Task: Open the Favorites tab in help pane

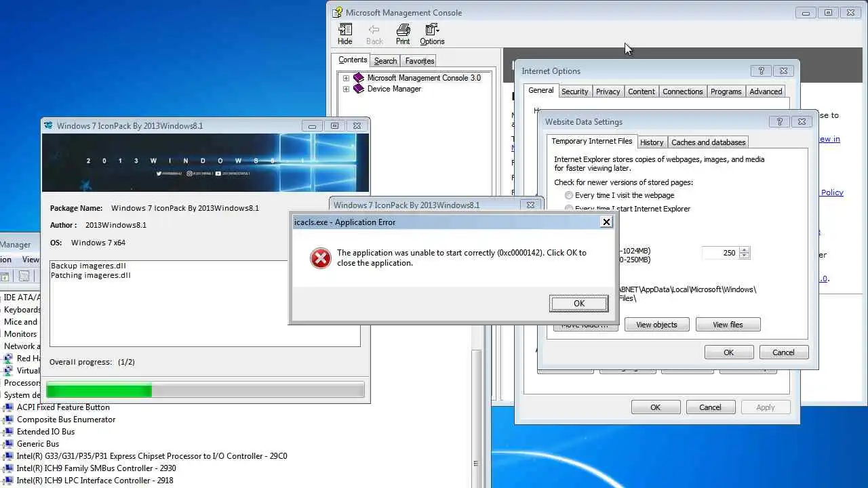Action: [x=420, y=61]
